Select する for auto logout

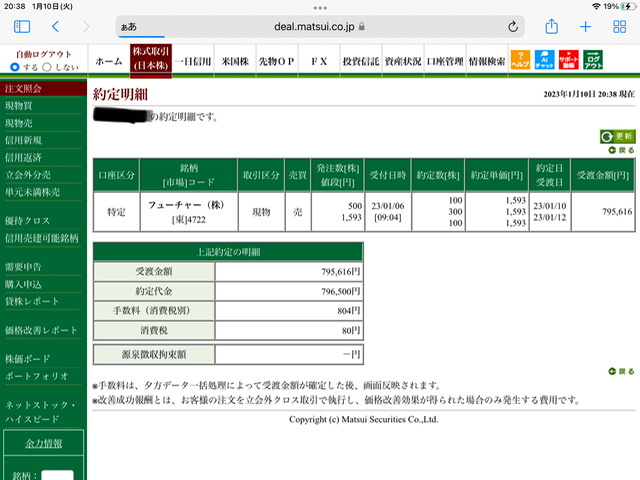point(15,67)
